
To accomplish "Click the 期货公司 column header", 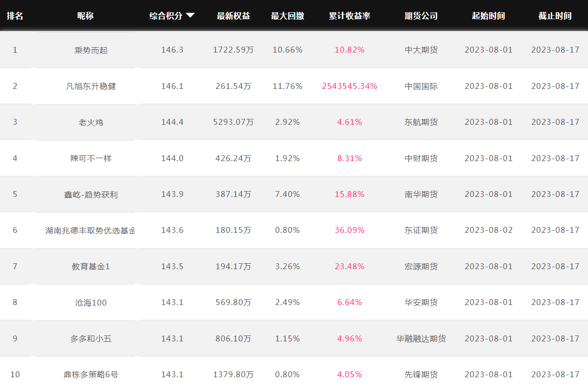I will pos(421,16).
